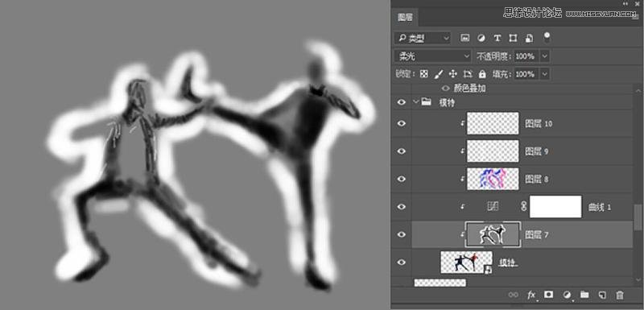Screen dimensions: 644x310
Task: Select the white mask of 曲线 1
Action: [555, 206]
